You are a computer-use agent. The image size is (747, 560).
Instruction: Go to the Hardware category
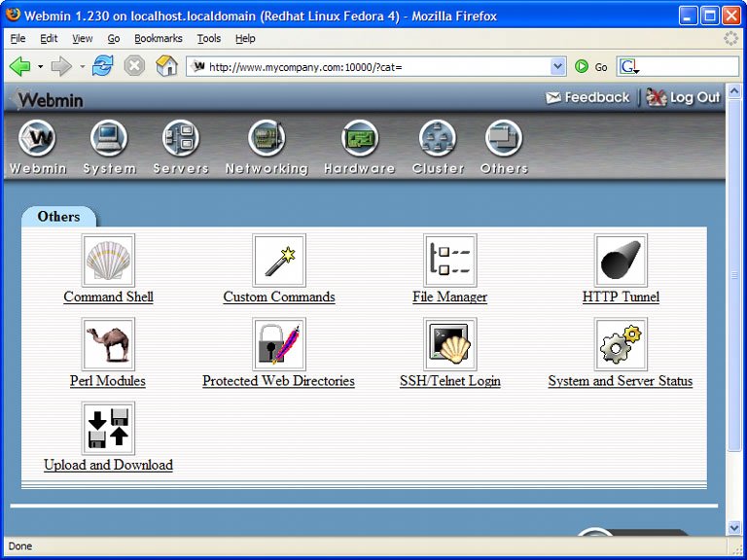359,139
